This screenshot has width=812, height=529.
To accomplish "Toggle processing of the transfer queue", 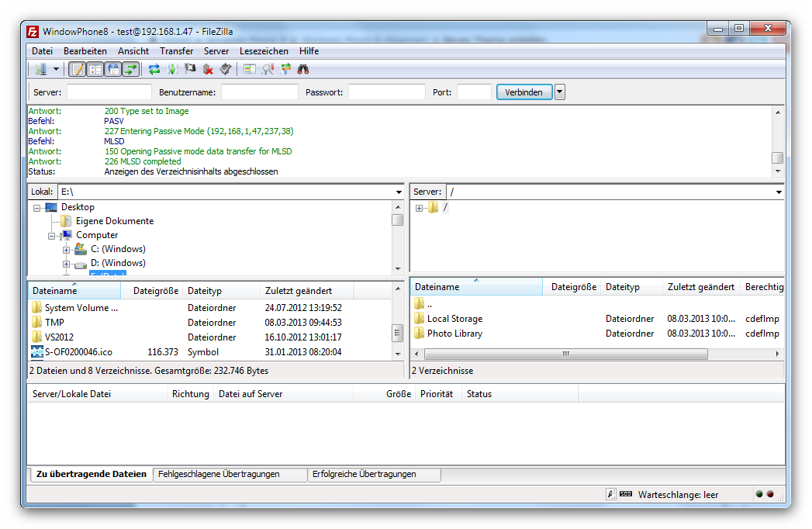I will pos(172,69).
